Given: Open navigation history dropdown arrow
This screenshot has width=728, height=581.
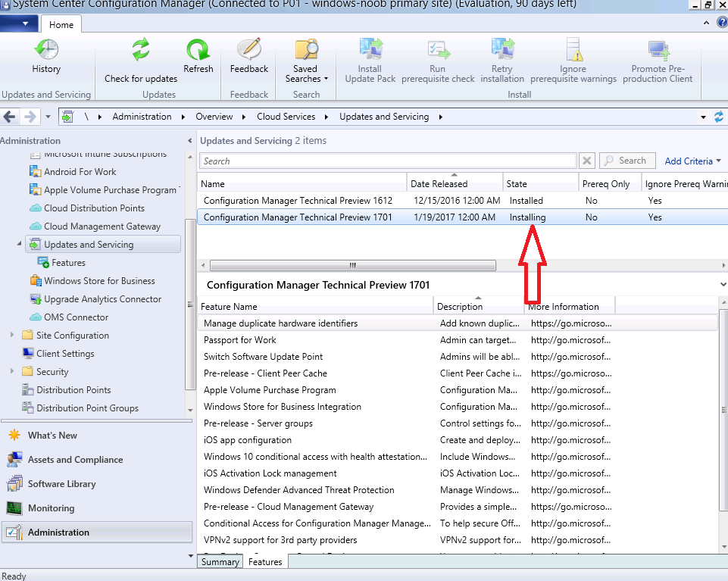Looking at the screenshot, I should [x=48, y=117].
